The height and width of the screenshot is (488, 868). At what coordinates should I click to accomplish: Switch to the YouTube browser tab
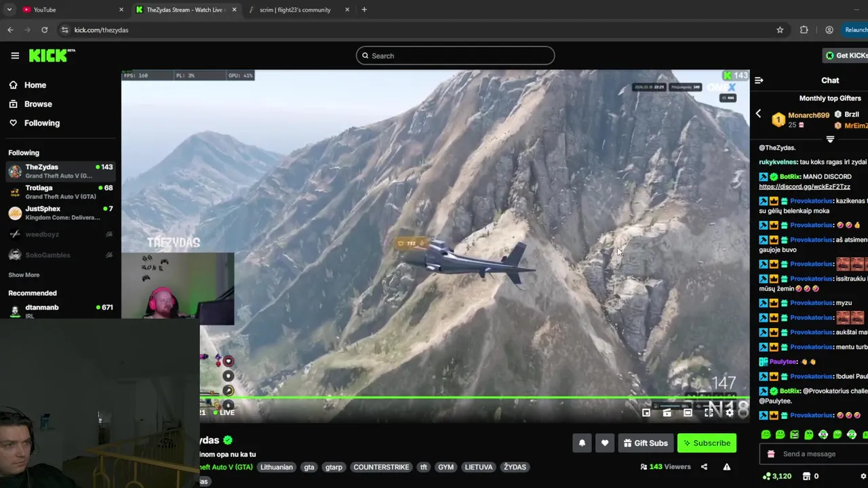[73, 9]
